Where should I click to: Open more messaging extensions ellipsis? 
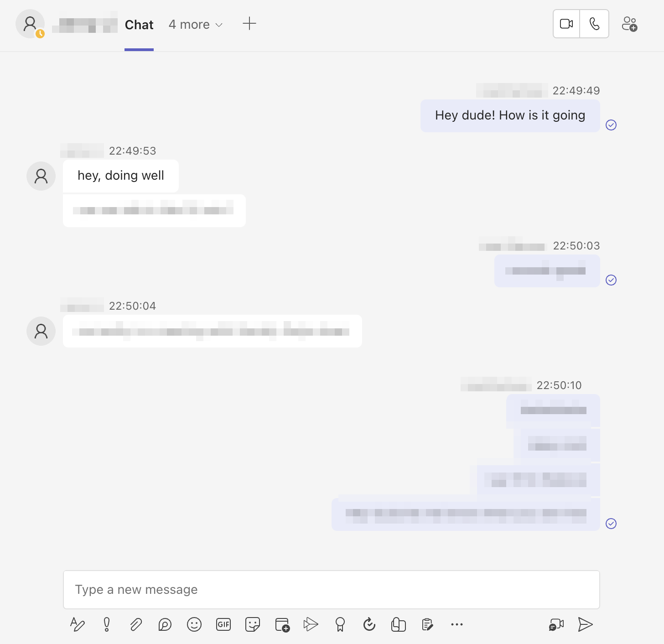pyautogui.click(x=457, y=624)
